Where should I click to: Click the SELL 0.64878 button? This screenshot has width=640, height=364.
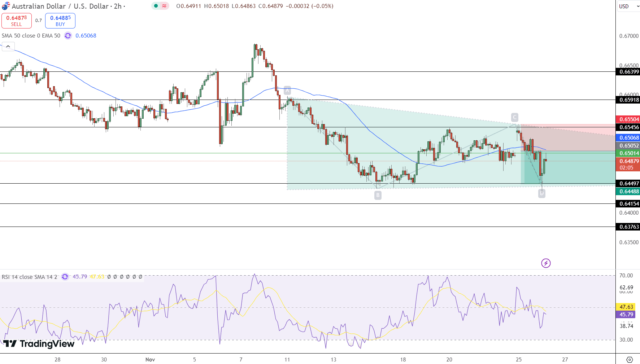point(17,21)
